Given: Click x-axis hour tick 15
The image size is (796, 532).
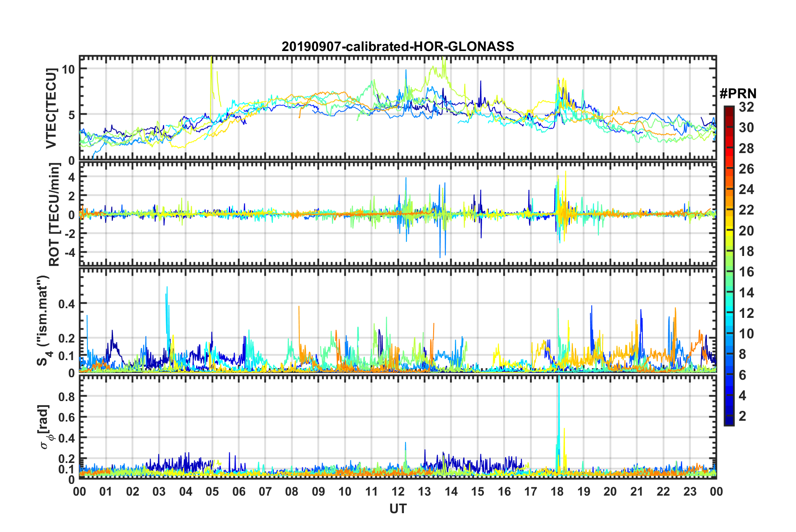Looking at the screenshot, I should click(x=478, y=491).
